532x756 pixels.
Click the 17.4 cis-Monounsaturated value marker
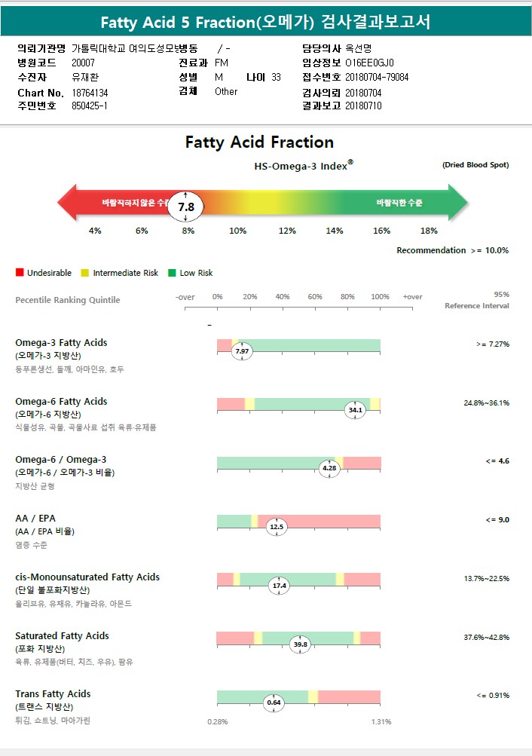280,586
